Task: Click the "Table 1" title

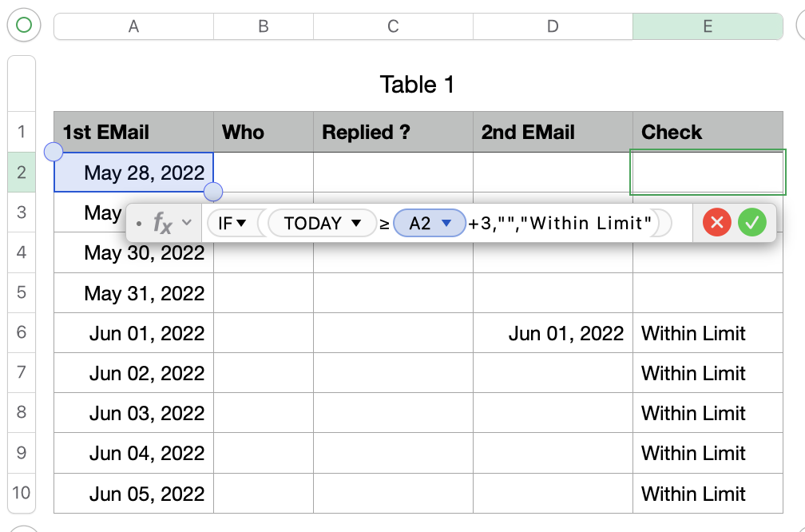Action: [x=417, y=85]
